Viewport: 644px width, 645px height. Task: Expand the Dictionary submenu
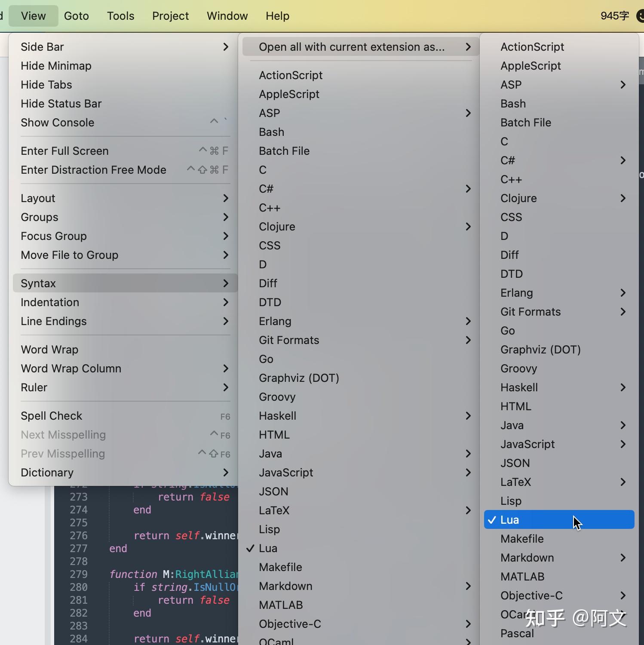click(x=125, y=473)
